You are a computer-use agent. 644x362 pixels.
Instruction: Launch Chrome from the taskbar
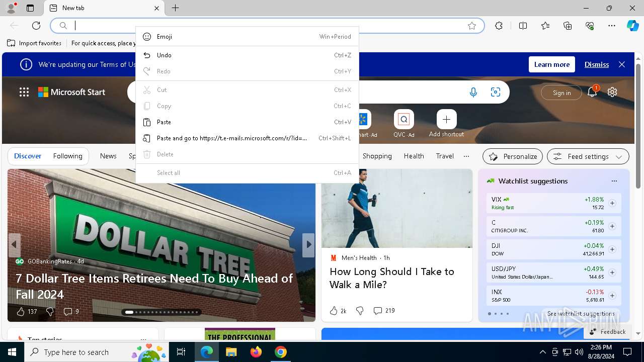[281, 352]
